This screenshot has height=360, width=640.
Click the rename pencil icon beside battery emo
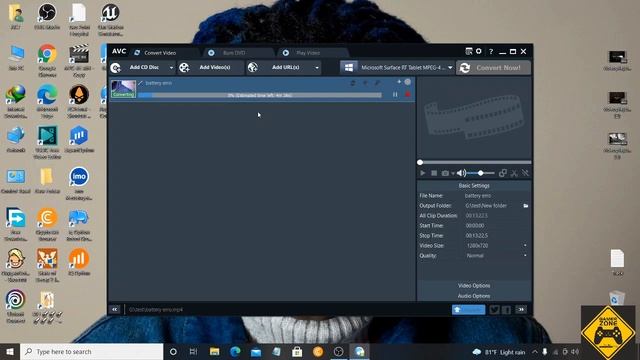tap(140, 83)
